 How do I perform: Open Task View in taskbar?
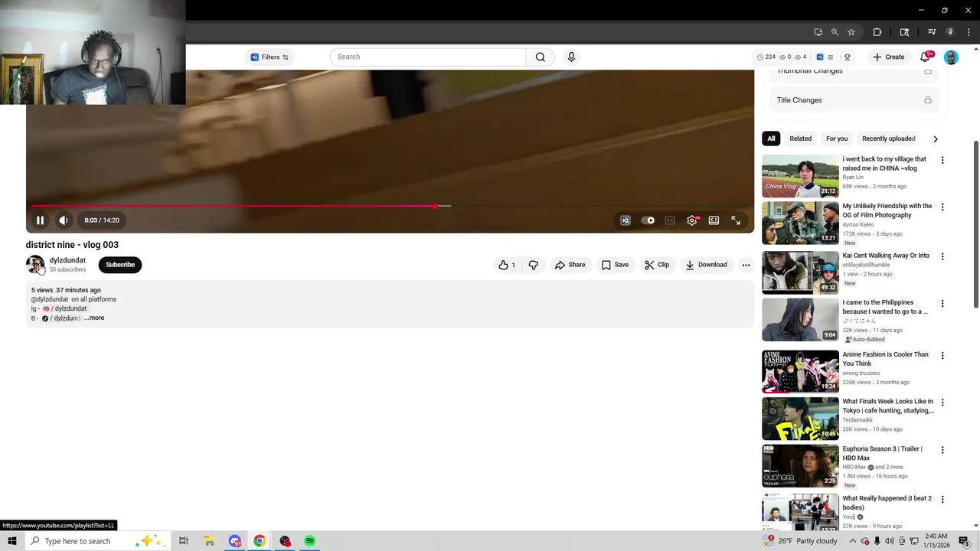(x=184, y=541)
